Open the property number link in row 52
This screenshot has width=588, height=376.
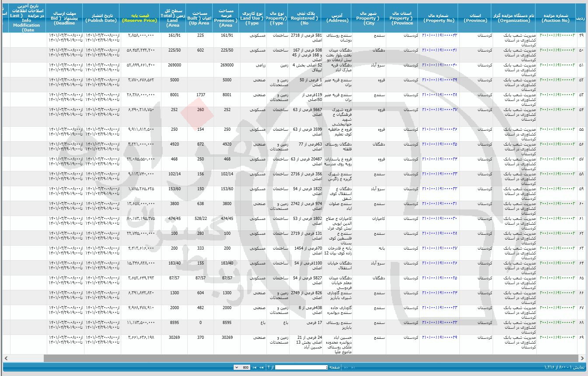point(440,80)
